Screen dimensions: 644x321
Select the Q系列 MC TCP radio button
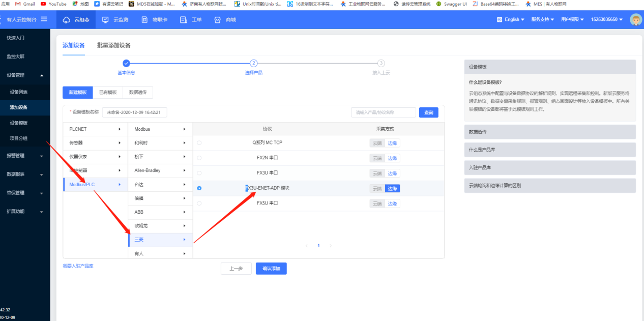pyautogui.click(x=199, y=143)
